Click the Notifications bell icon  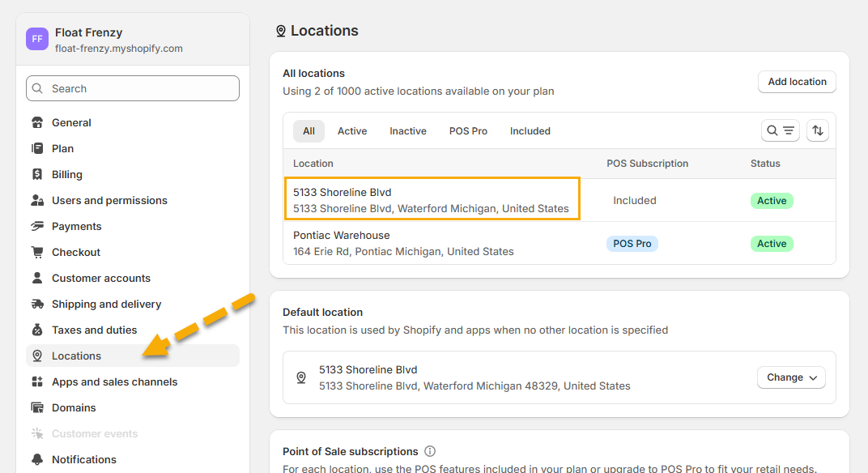36,460
